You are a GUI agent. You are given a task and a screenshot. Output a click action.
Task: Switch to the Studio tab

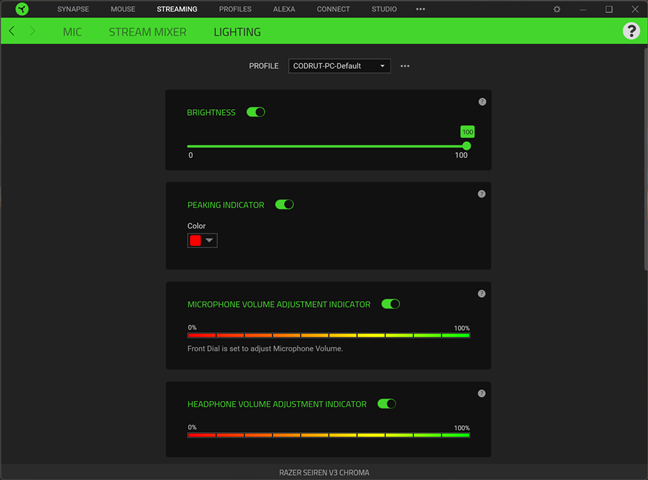point(384,9)
